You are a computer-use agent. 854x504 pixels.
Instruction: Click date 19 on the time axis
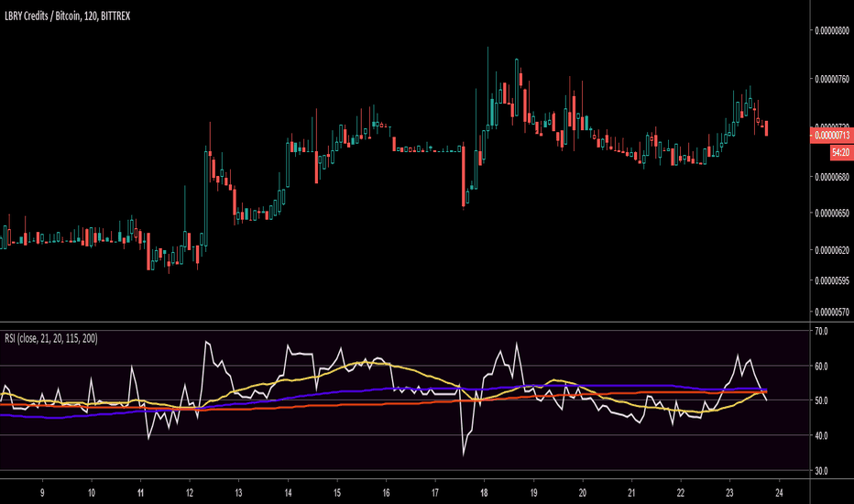point(533,493)
